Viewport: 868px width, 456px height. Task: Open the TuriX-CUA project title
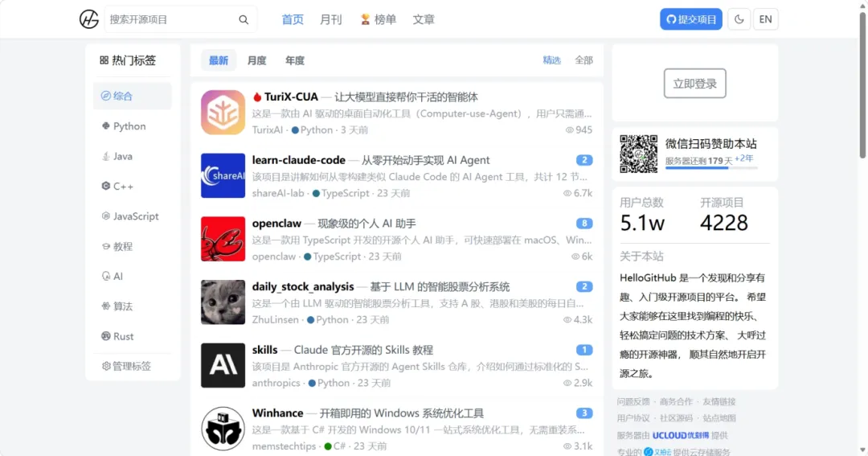point(291,97)
